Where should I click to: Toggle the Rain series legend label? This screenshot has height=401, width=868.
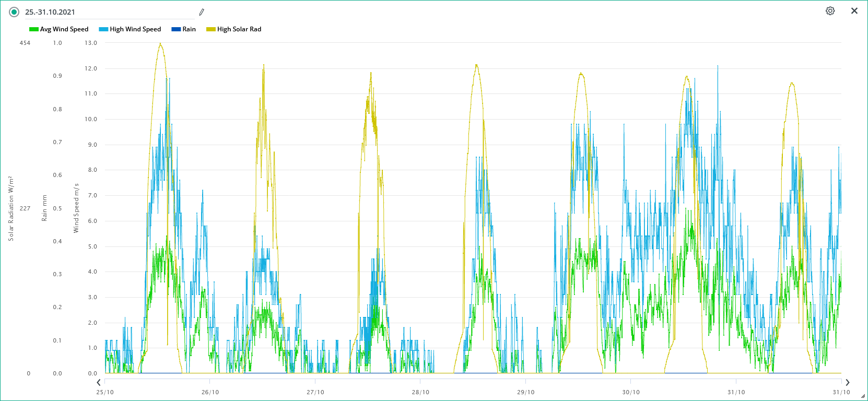click(x=189, y=29)
